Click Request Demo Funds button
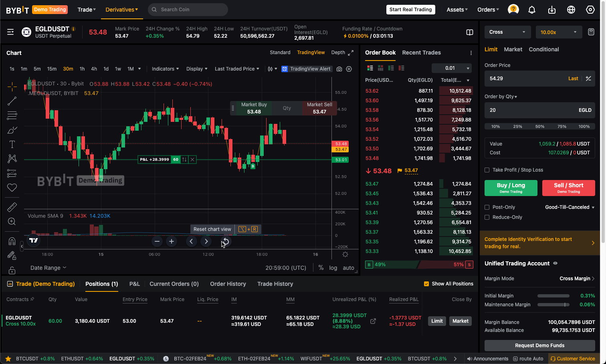The height and width of the screenshot is (364, 606). point(539,346)
